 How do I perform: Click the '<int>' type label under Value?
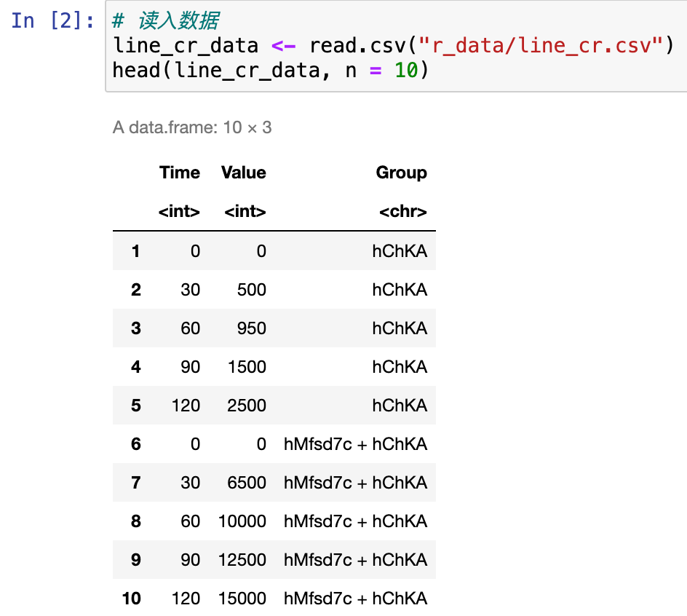(245, 211)
